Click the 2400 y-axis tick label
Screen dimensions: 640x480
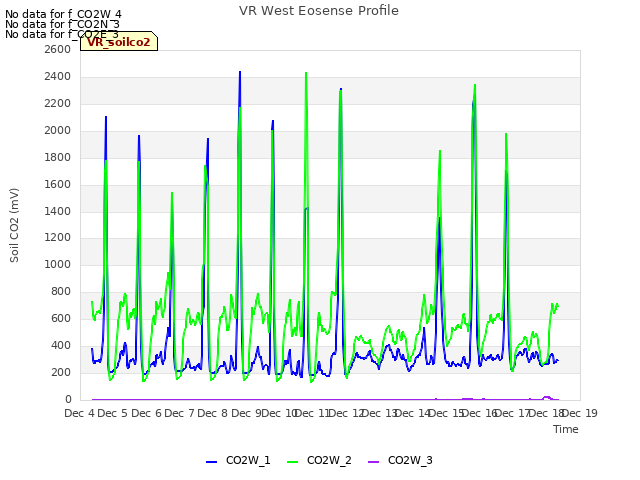(x=58, y=76)
